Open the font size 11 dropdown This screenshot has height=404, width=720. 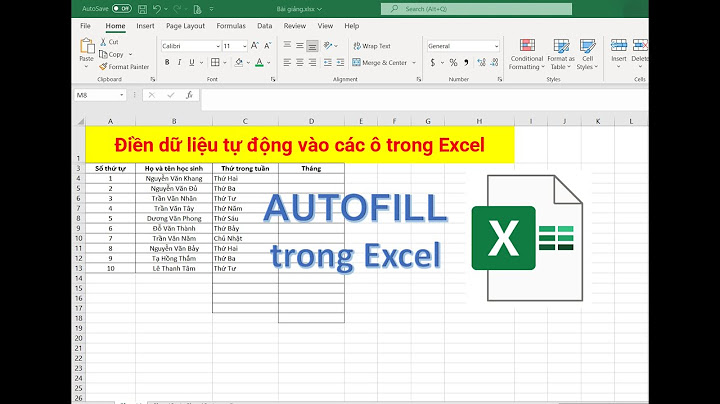[x=244, y=46]
